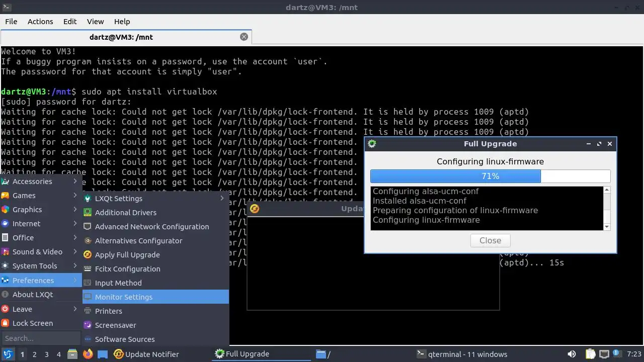
Task: Open Input Method from the Preferences menu
Action: click(x=155, y=283)
